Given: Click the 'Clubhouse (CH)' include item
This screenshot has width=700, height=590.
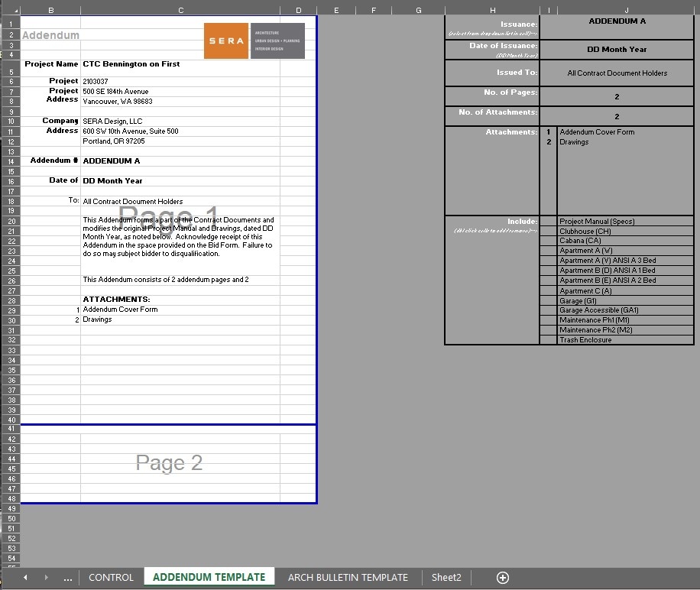Looking at the screenshot, I should (625, 231).
